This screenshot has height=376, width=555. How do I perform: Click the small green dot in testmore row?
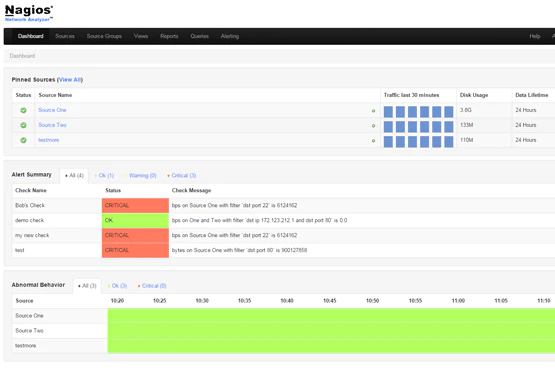373,141
